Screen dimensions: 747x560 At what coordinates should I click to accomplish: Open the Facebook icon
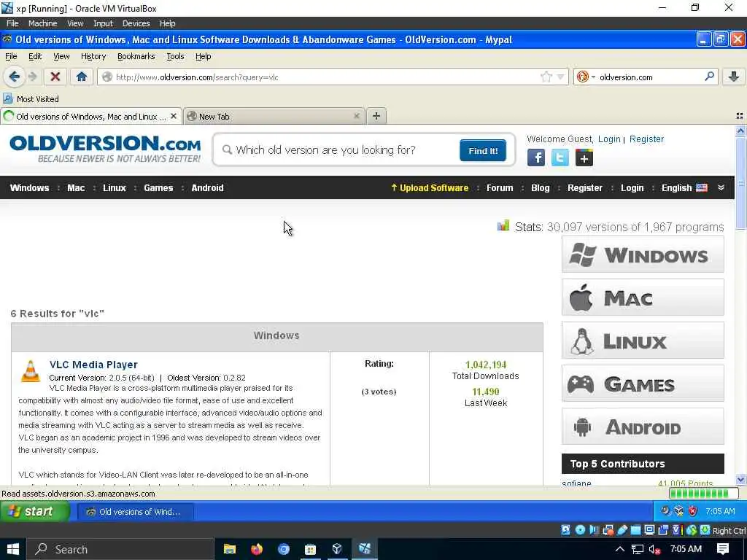click(536, 157)
